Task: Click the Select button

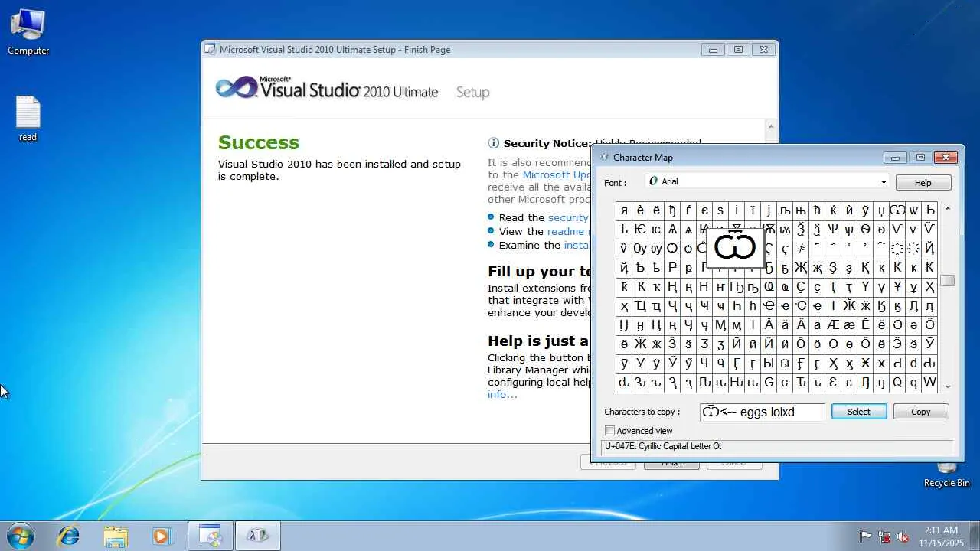Action: click(x=858, y=412)
